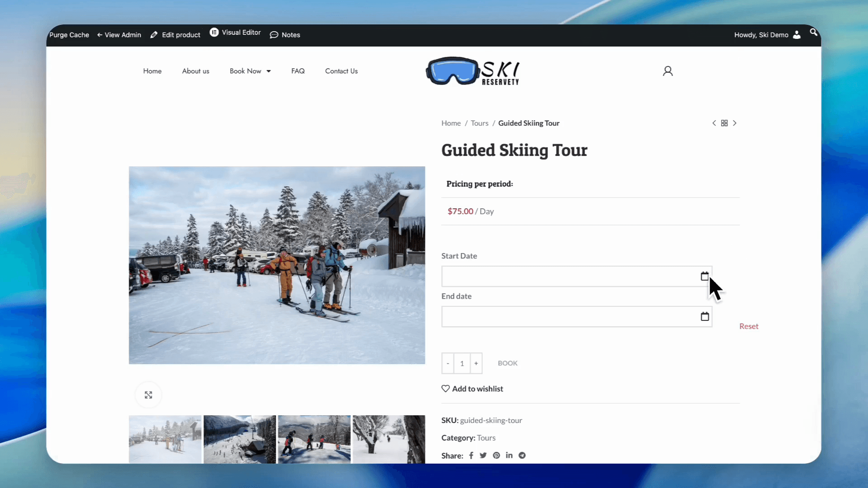The height and width of the screenshot is (488, 868).
Task: Share on Telegram icon
Action: pyautogui.click(x=522, y=455)
